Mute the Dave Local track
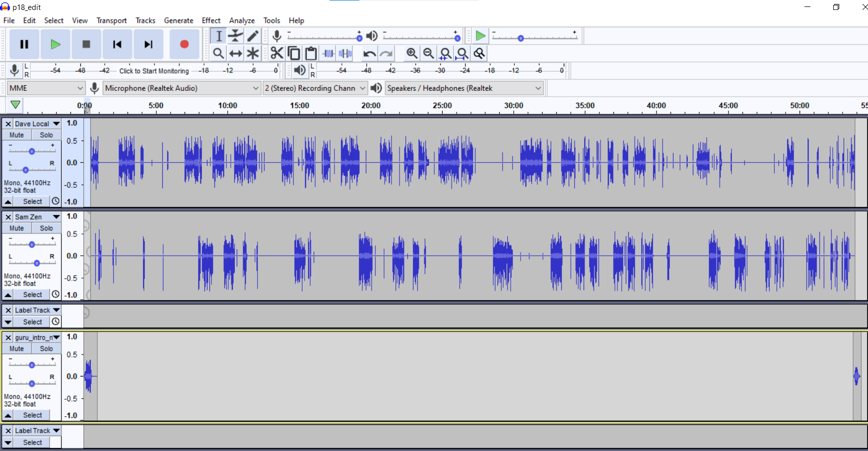The width and height of the screenshot is (868, 451). [x=16, y=135]
